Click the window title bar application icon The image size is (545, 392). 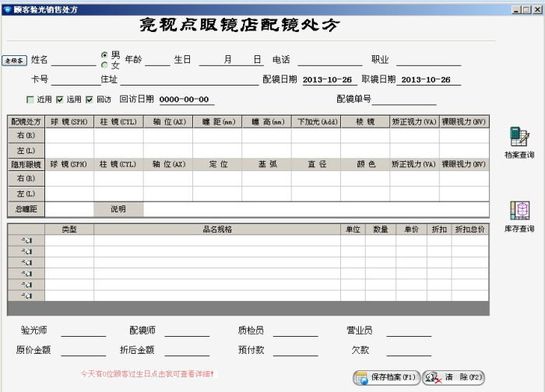click(x=7, y=9)
